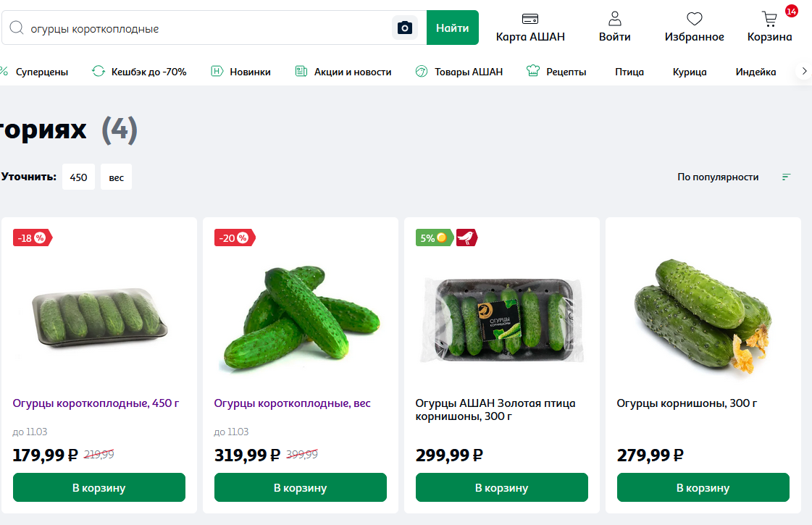The width and height of the screenshot is (812, 525).
Task: Open Favorites heart icon
Action: (x=694, y=20)
